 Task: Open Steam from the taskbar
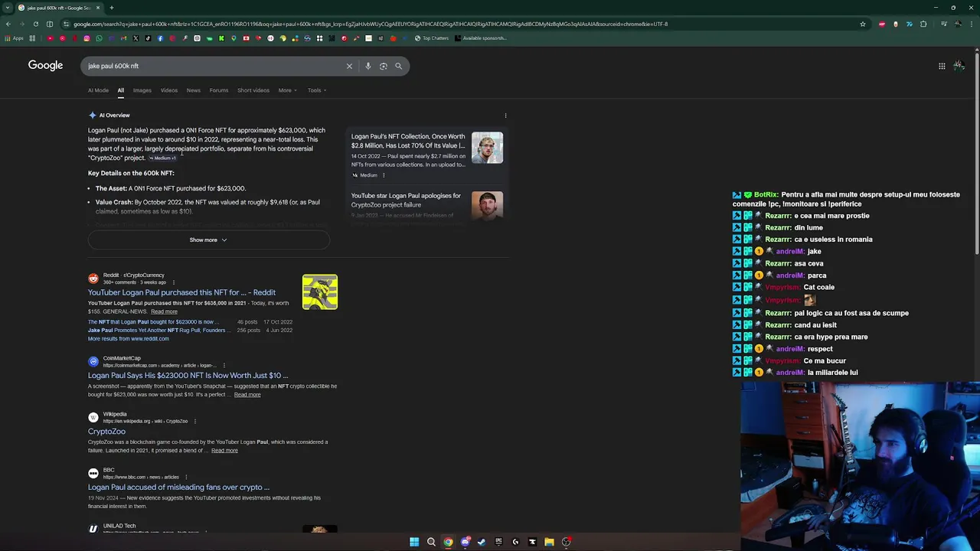coord(482,542)
